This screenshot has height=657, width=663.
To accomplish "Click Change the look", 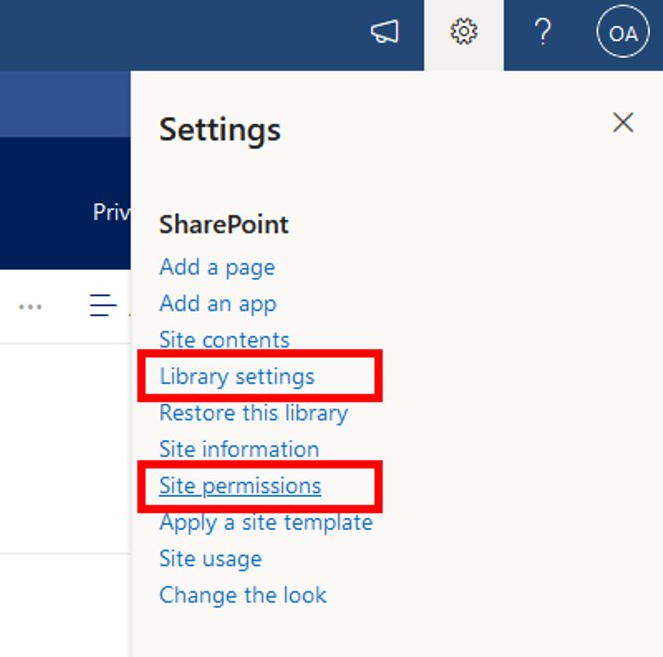I will (x=243, y=595).
